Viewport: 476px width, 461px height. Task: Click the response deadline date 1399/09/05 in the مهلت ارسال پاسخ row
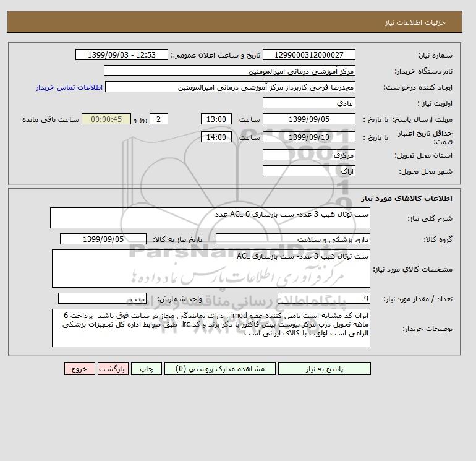click(x=308, y=119)
